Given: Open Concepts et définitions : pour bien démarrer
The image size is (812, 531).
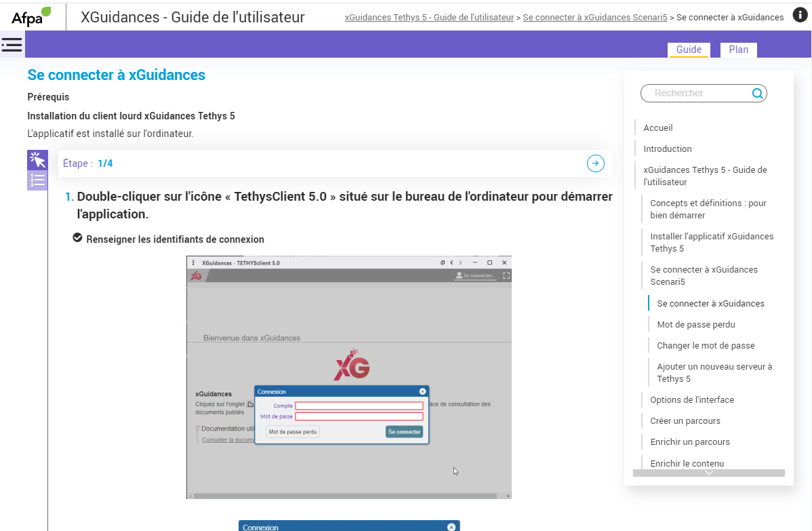Looking at the screenshot, I should [x=708, y=210].
